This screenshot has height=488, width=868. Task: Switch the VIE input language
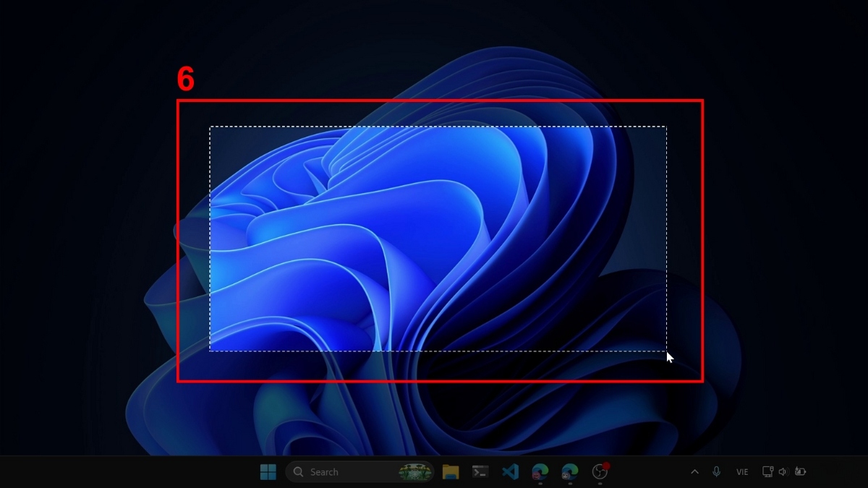(741, 471)
